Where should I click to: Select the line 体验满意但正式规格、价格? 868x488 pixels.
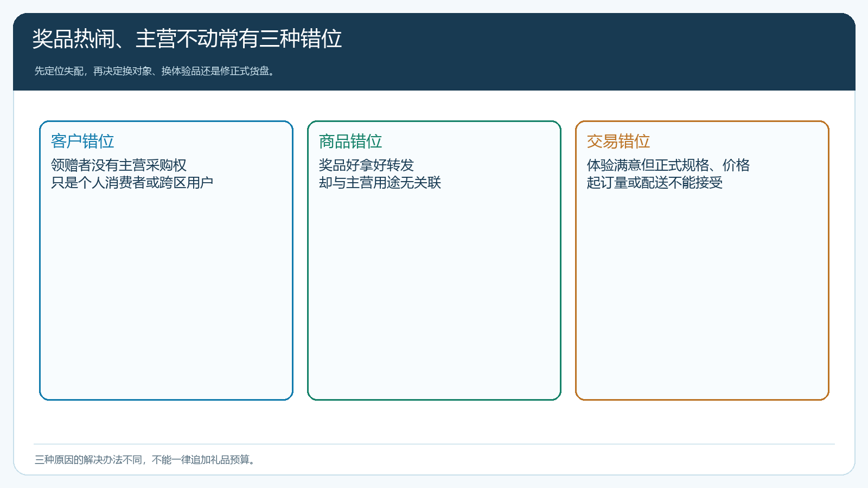668,165
